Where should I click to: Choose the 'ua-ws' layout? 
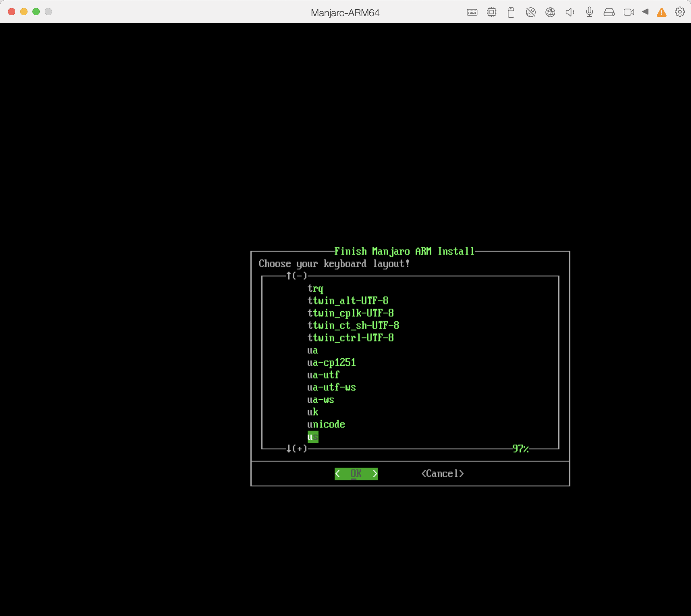pos(320,400)
